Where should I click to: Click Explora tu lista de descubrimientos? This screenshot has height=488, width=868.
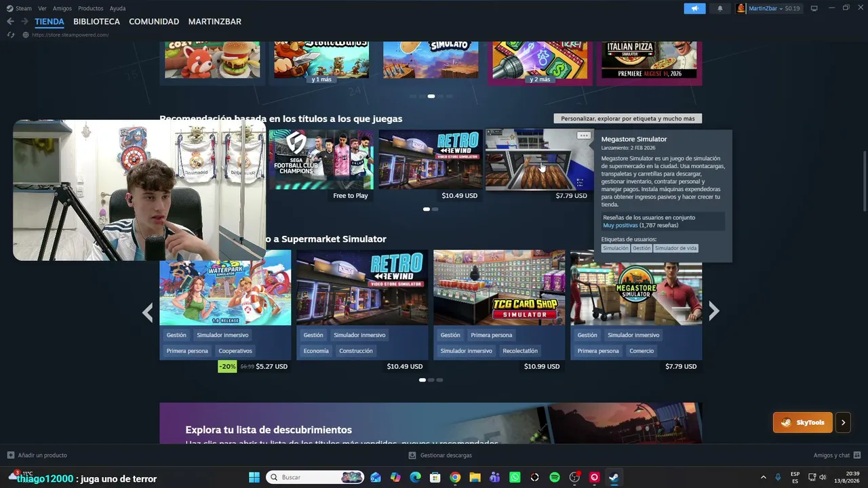(x=269, y=430)
